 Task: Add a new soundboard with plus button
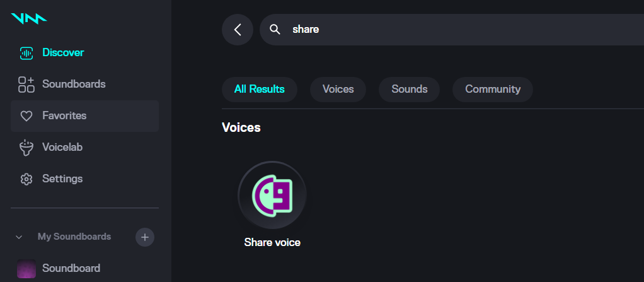click(145, 237)
